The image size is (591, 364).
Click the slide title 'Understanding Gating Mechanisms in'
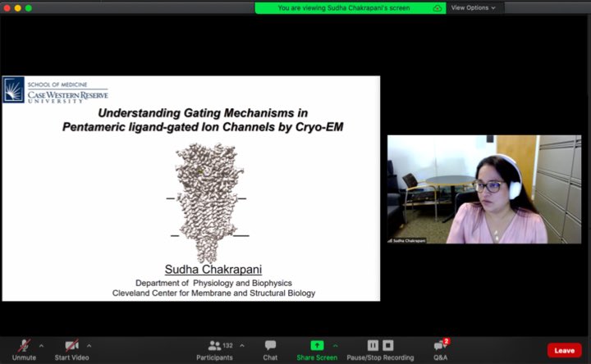(203, 113)
